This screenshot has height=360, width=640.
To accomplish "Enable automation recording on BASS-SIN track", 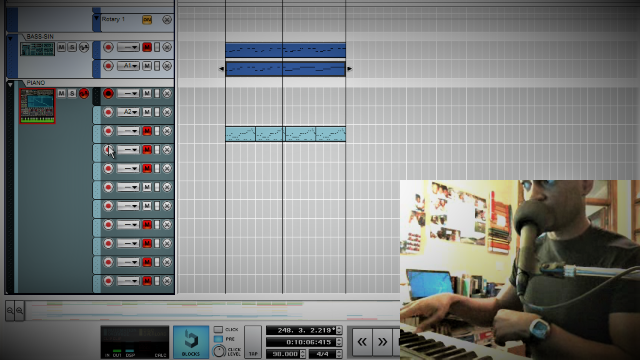I will [84, 47].
